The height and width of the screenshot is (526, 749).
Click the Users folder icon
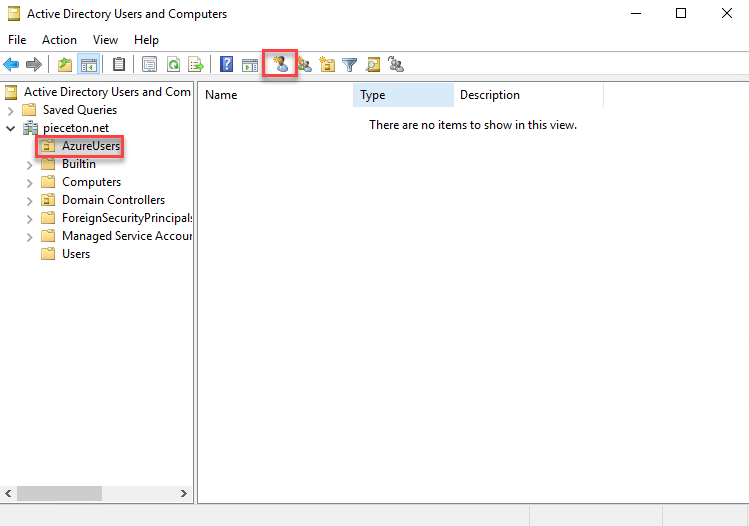tap(48, 254)
